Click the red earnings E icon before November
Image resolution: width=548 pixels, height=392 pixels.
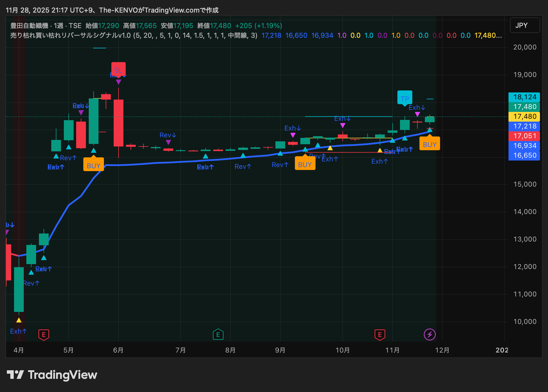click(380, 334)
